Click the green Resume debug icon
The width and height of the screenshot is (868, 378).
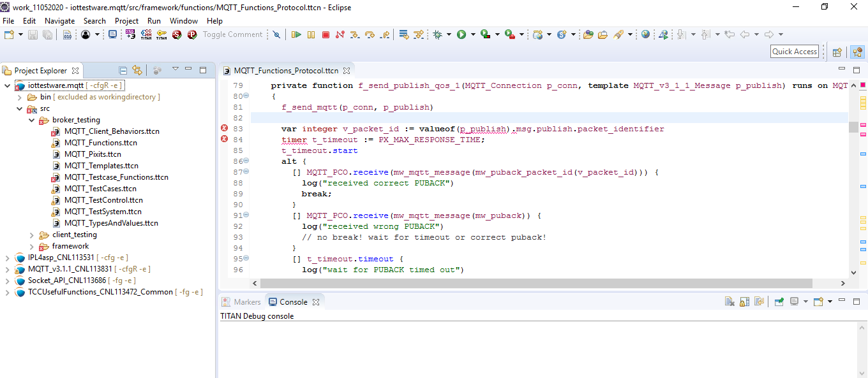pos(296,34)
